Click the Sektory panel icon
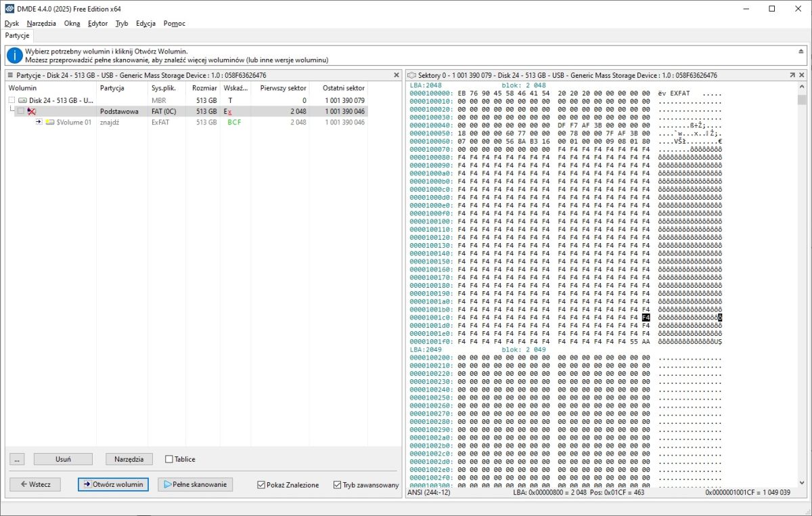This screenshot has width=812, height=516. pyautogui.click(x=412, y=76)
